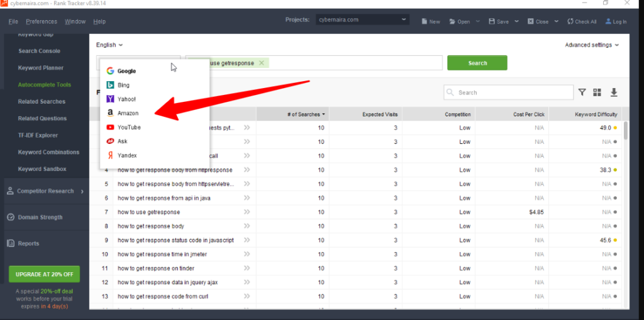Click the Check All toolbar icon

(x=581, y=21)
